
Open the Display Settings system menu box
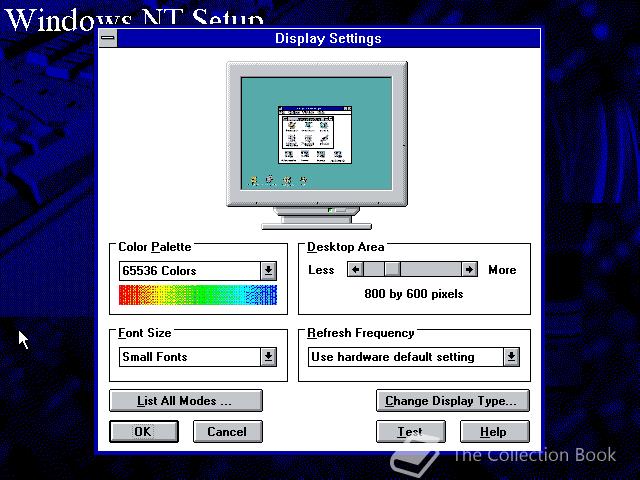[108, 38]
